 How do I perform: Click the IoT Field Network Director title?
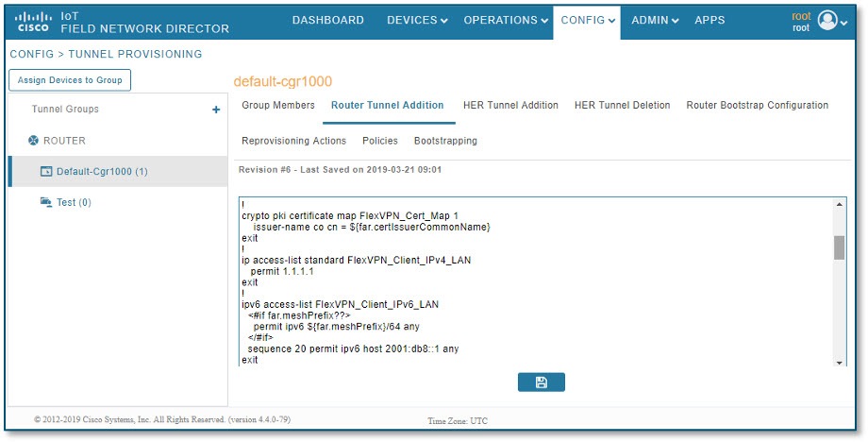[x=144, y=23]
